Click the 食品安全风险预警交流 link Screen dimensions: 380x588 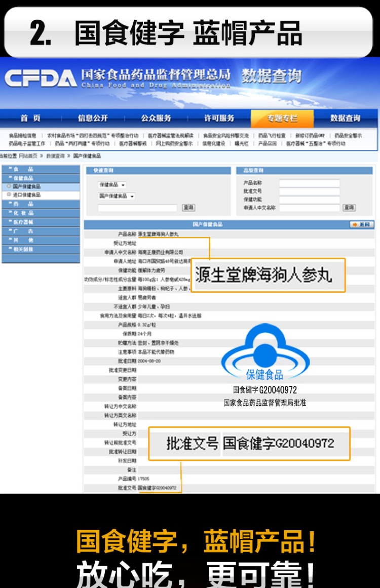[x=226, y=135]
